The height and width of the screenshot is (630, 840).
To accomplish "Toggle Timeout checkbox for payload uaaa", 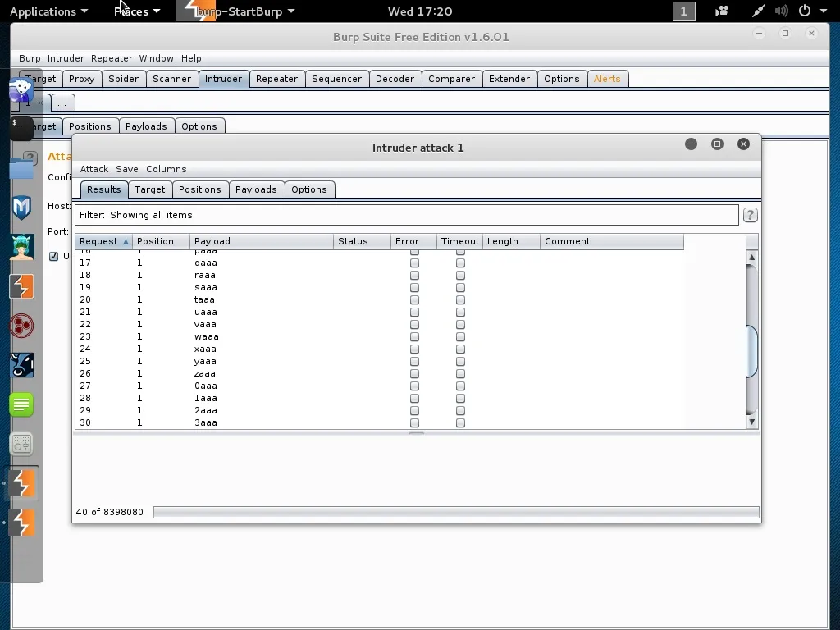I will click(x=461, y=313).
